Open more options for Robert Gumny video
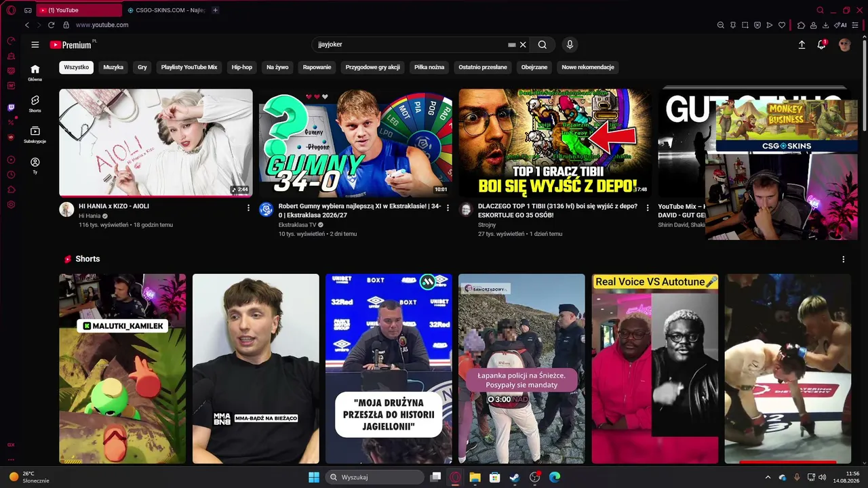The height and width of the screenshot is (488, 868). coord(448,207)
